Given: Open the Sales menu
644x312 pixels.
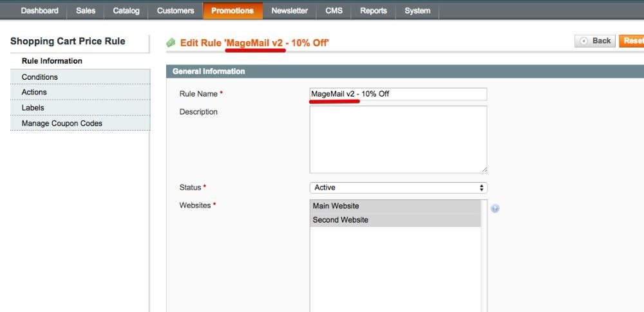Looking at the screenshot, I should [x=86, y=11].
